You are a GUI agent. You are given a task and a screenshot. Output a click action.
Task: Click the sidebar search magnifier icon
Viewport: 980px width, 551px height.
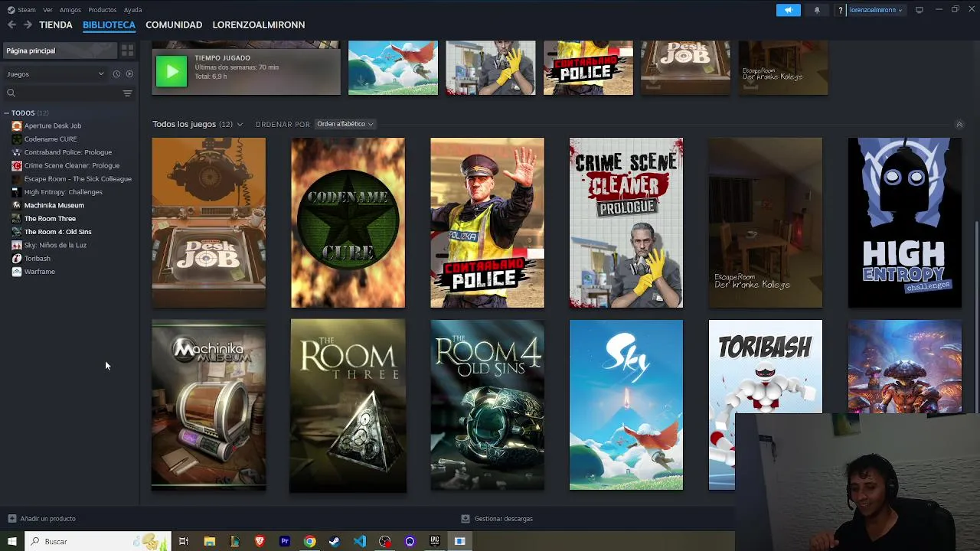11,93
